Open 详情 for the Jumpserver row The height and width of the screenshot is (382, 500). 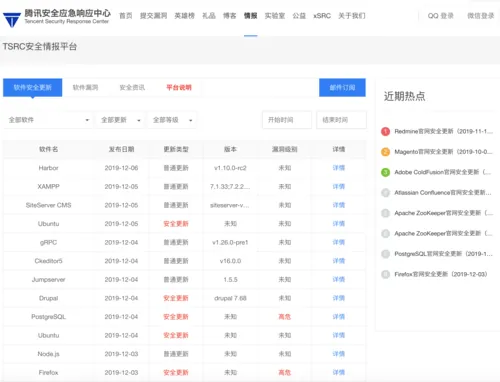point(339,279)
